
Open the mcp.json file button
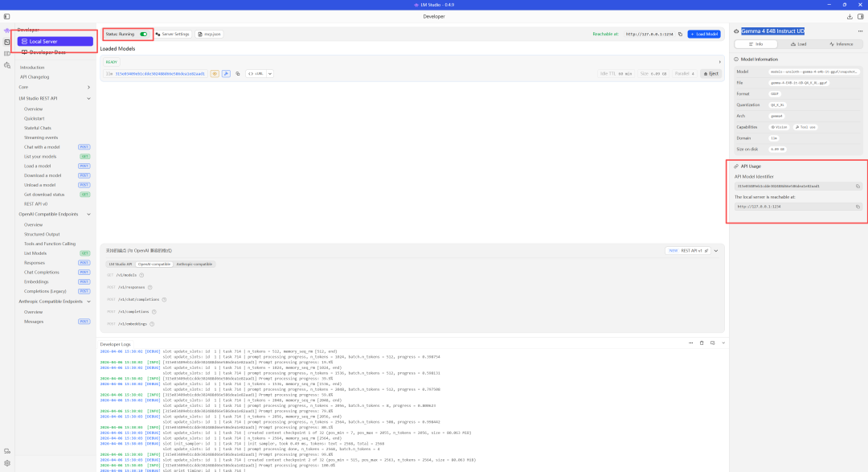[x=209, y=35]
